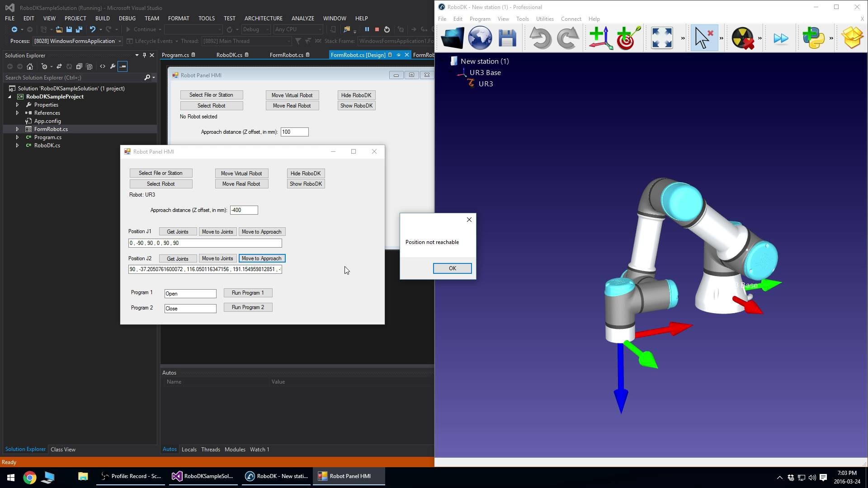Select the UR3 robot in the station tree
The height and width of the screenshot is (488, 868).
[486, 84]
